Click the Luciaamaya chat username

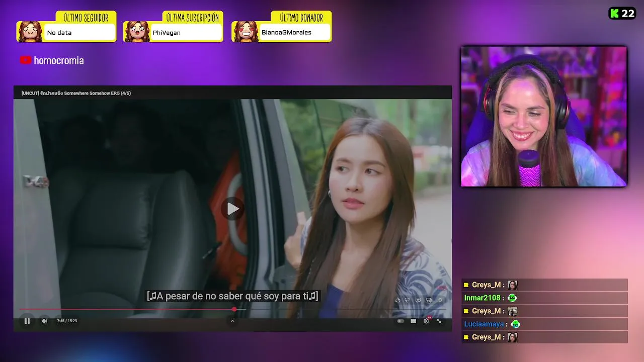[484, 324]
